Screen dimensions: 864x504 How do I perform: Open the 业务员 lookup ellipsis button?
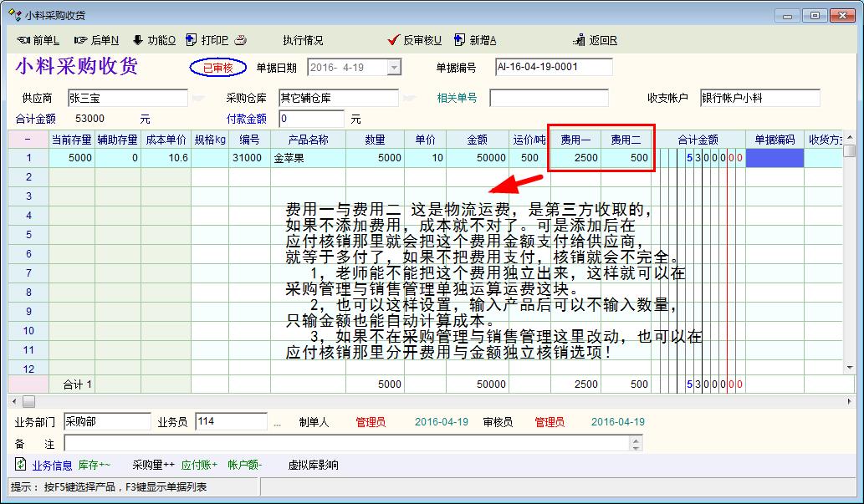278,423
